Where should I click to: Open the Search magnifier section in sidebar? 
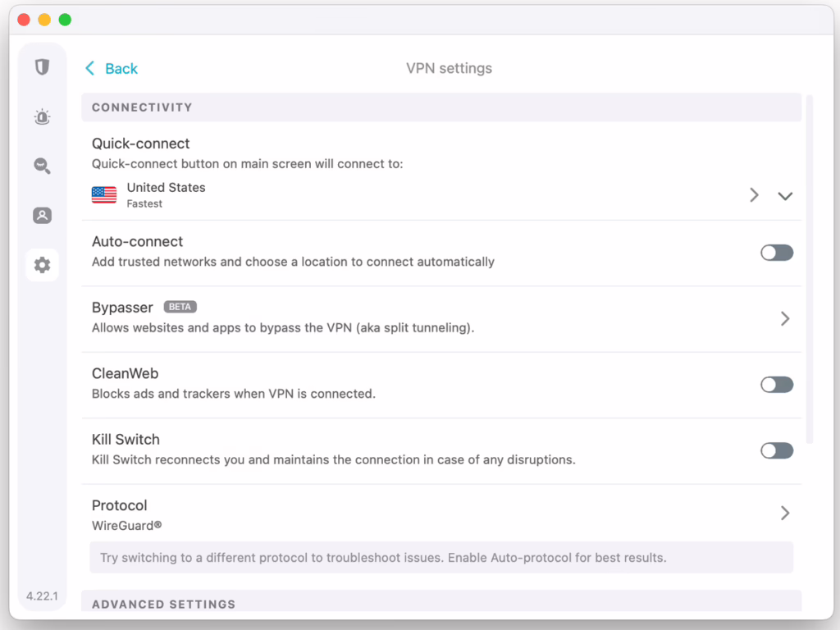pyautogui.click(x=43, y=166)
